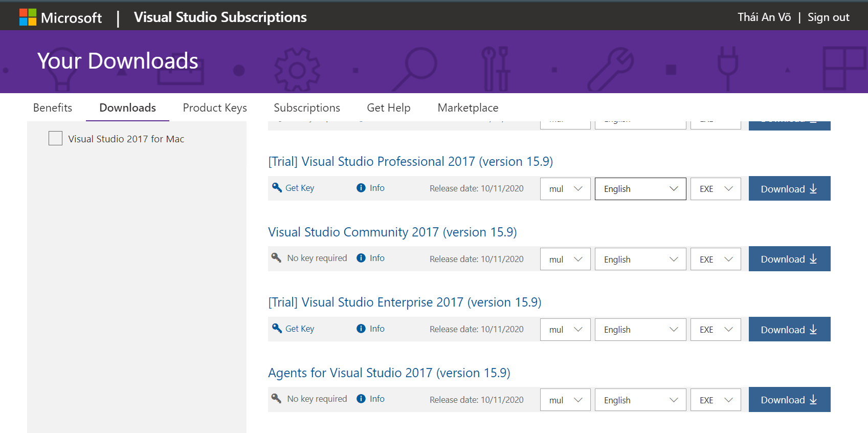Image resolution: width=868 pixels, height=433 pixels.
Task: Open EXE format dropdown for Enterprise 2017
Action: pos(716,330)
